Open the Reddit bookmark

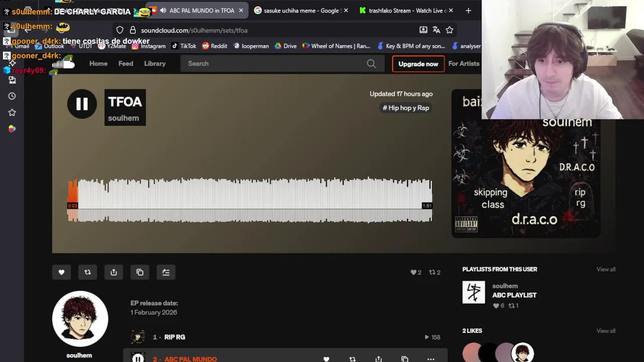tap(214, 46)
